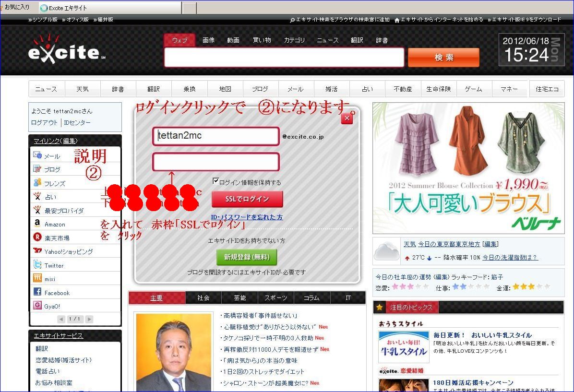Click the マイリンク(編集) header link
This screenshot has width=574, height=392.
click(x=56, y=141)
